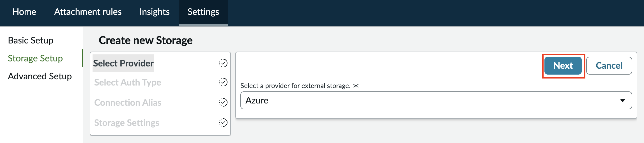The image size is (644, 143).
Task: Select the Select Provider wizard step
Action: (x=123, y=63)
